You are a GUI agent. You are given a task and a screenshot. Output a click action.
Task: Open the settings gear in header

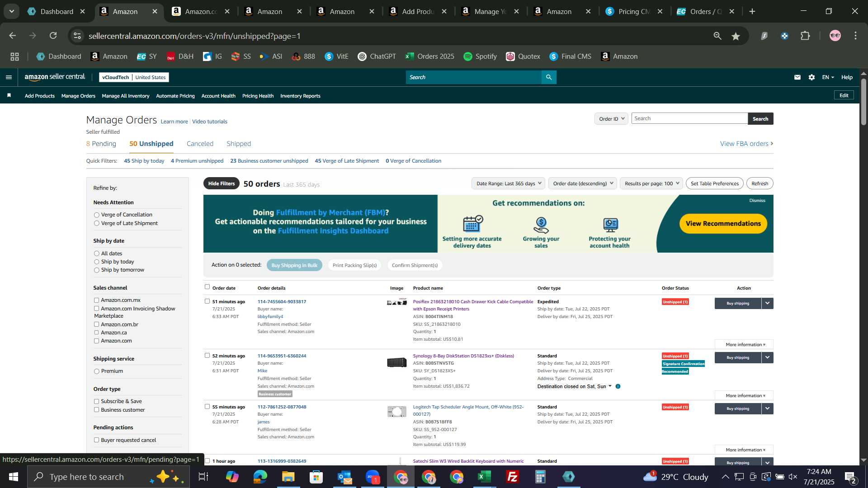point(812,77)
